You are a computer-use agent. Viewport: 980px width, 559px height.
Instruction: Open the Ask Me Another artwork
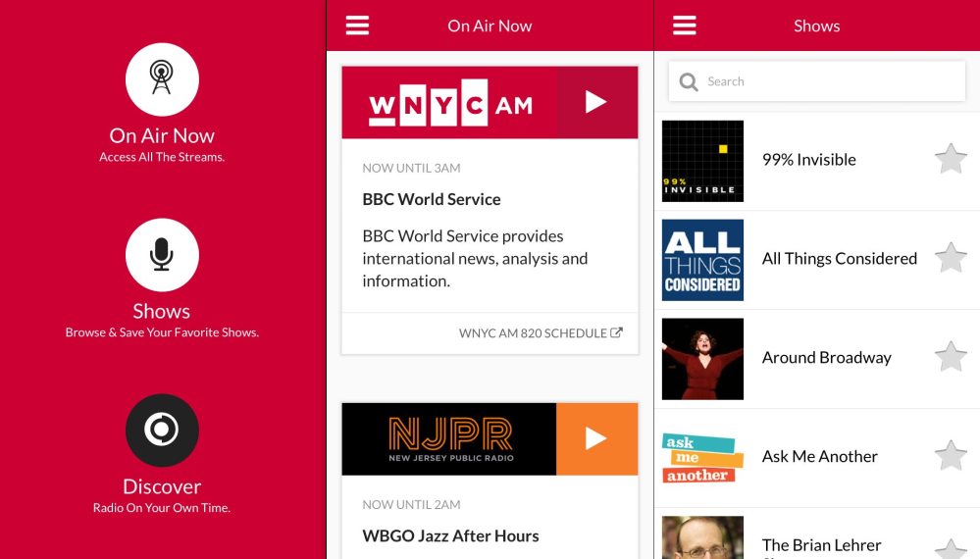pyautogui.click(x=702, y=458)
